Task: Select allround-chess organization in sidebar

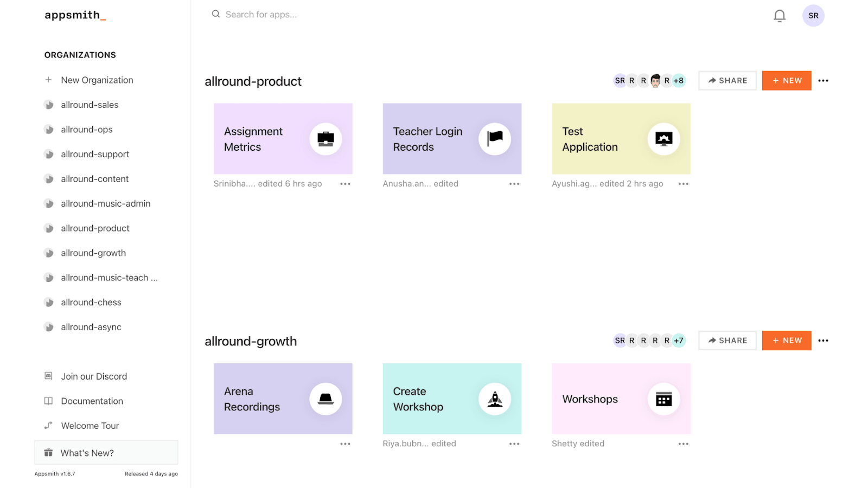Action: (91, 302)
